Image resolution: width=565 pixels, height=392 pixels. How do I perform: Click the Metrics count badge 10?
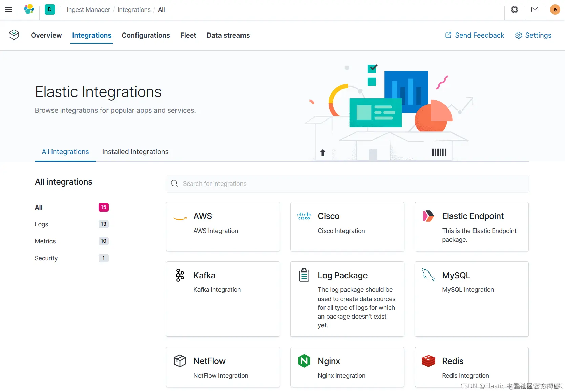pos(104,241)
